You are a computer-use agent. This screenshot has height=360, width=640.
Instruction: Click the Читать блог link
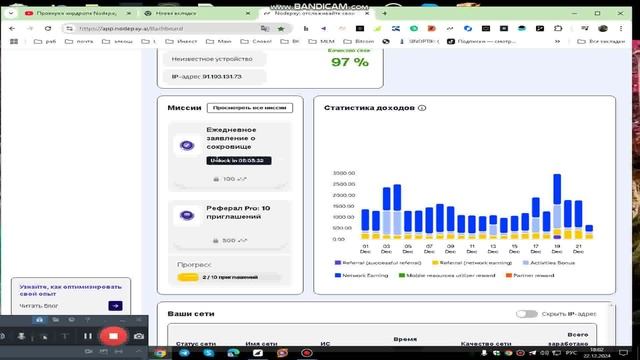[x=39, y=306]
